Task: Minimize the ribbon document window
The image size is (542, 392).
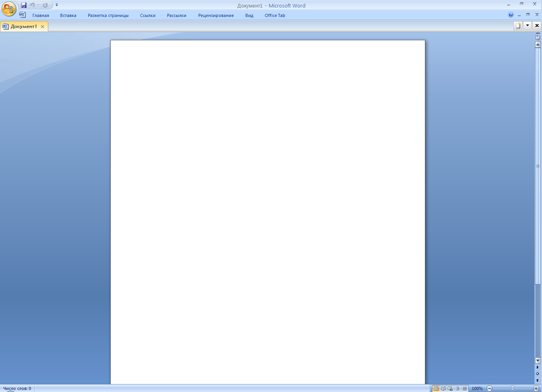Action: [519, 15]
